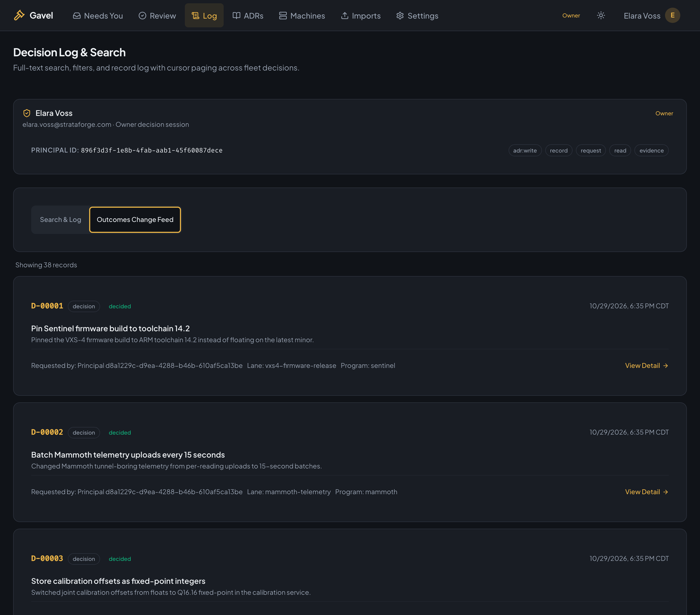Click the Gavel hammer logo icon
Image resolution: width=700 pixels, height=615 pixels.
tap(19, 16)
